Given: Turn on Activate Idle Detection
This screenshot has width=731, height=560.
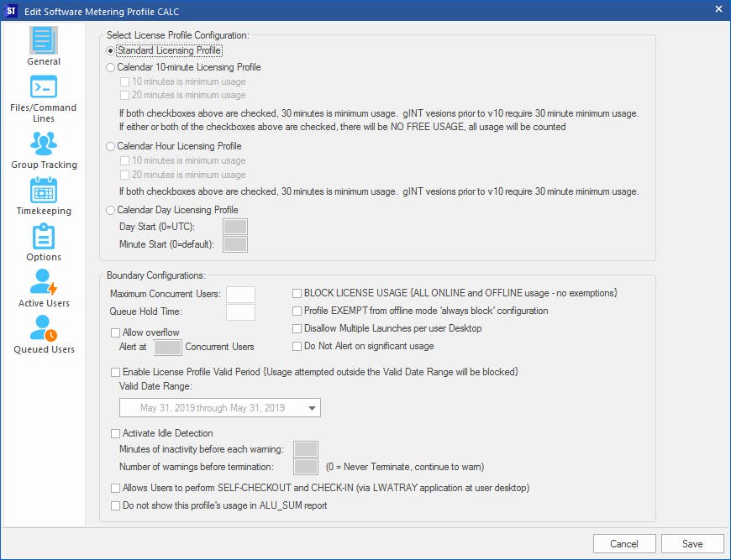Looking at the screenshot, I should coord(115,434).
